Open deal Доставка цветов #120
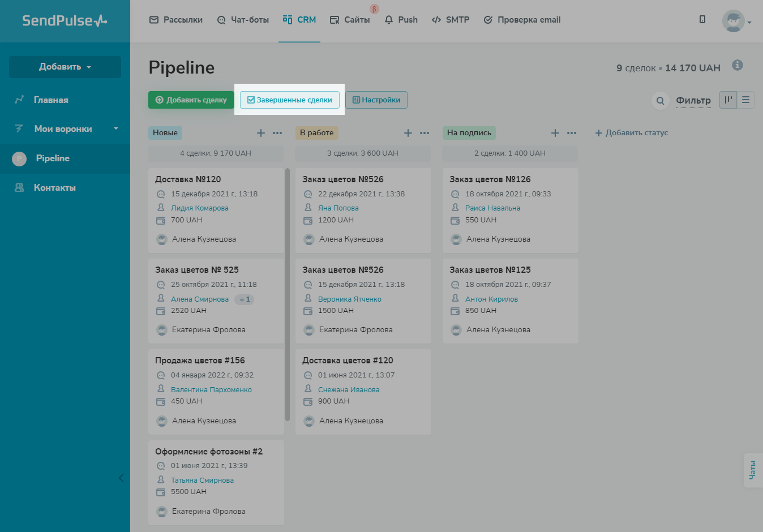Viewport: 763px width, 532px height. point(348,361)
